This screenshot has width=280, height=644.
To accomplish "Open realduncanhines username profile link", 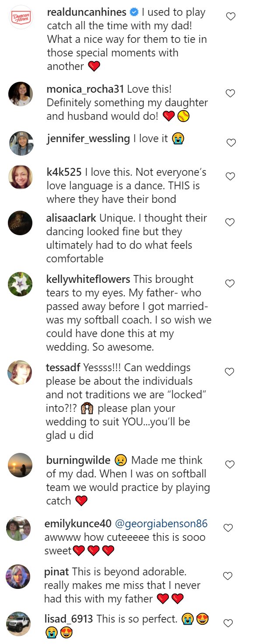I will coord(87,12).
